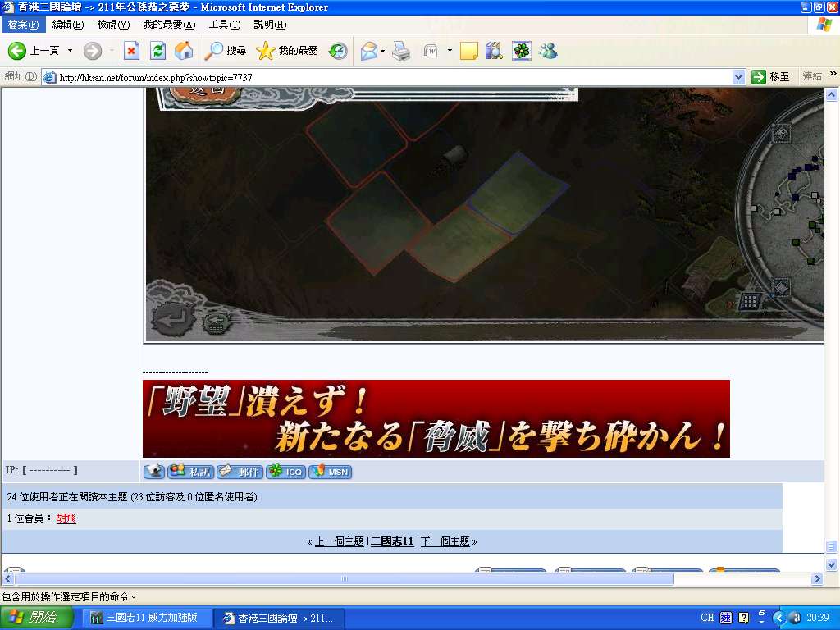
Task: Expand the Edit button dropdown arrow
Action: [450, 51]
